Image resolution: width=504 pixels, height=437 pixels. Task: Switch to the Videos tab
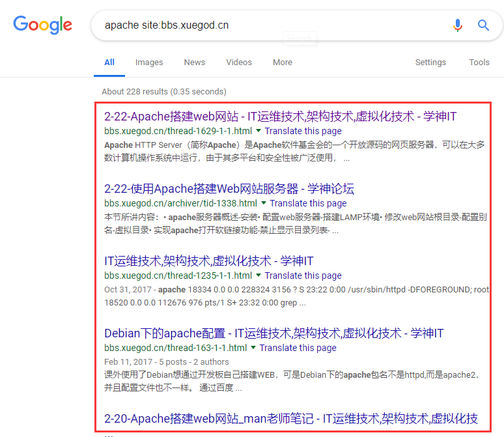[x=239, y=63]
